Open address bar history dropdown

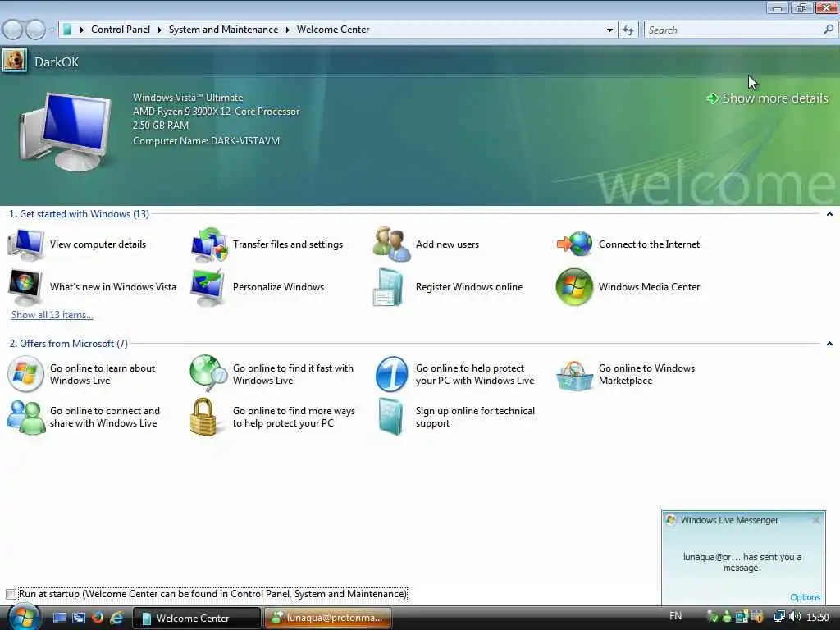coord(609,30)
